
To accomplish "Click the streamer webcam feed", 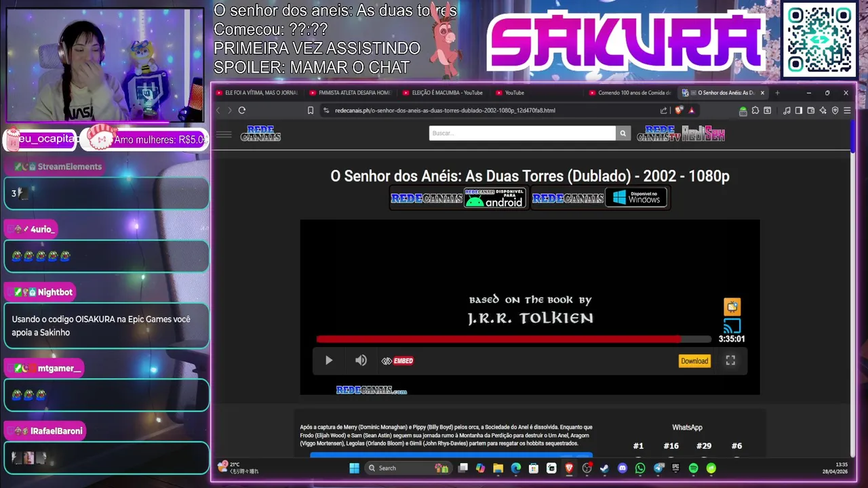I will coord(105,65).
